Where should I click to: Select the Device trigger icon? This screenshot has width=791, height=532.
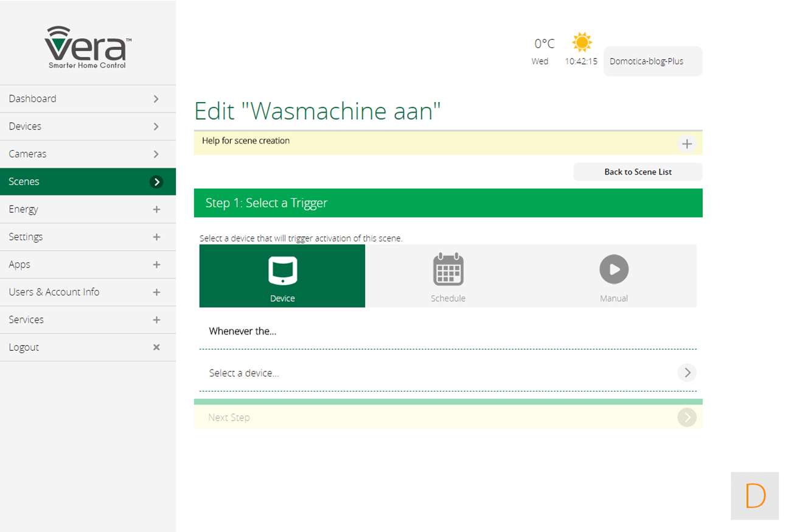tap(282, 271)
